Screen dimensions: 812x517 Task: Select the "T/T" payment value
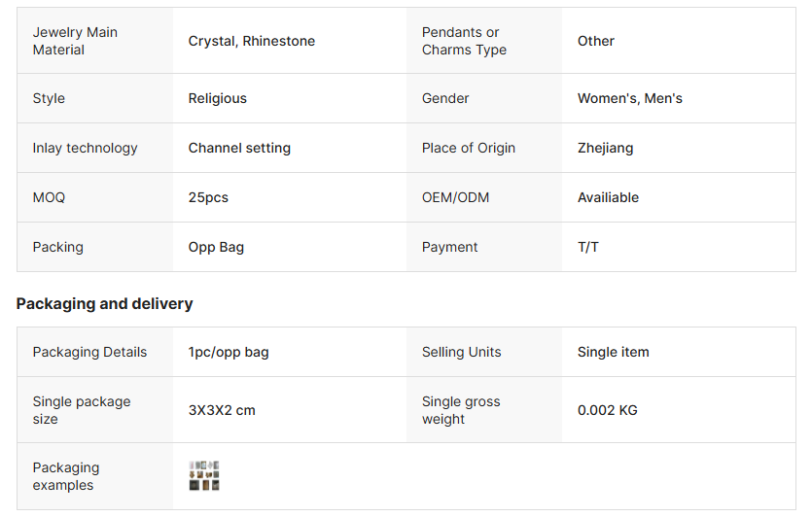pos(588,247)
